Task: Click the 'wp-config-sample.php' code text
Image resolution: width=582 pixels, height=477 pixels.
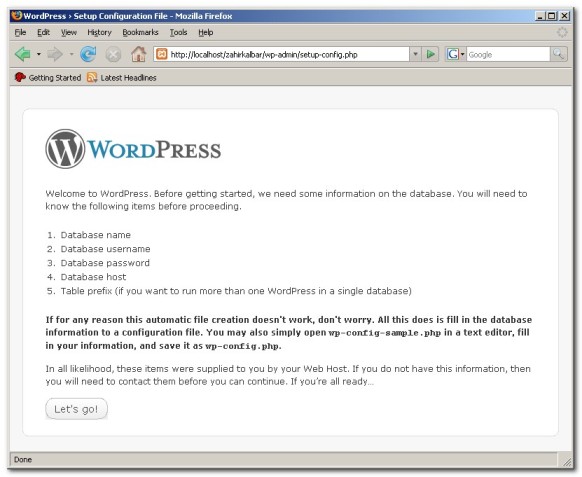Action: coord(385,333)
